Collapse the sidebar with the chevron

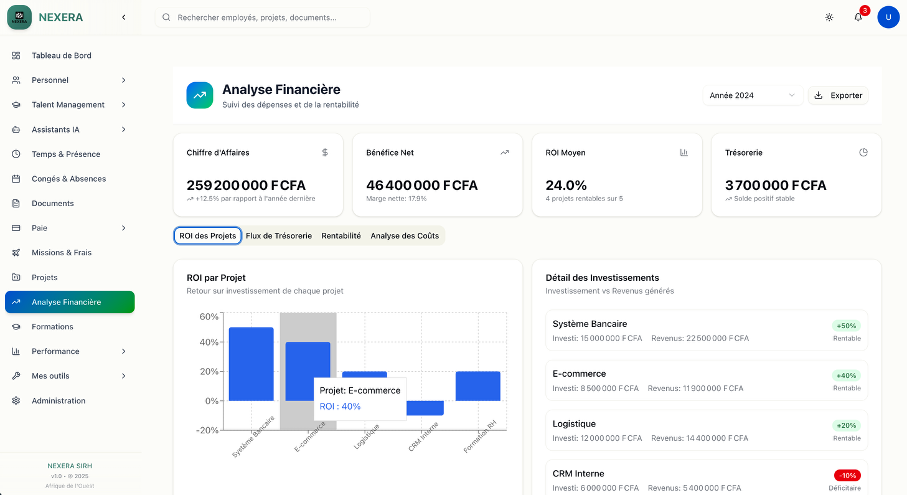coord(123,17)
